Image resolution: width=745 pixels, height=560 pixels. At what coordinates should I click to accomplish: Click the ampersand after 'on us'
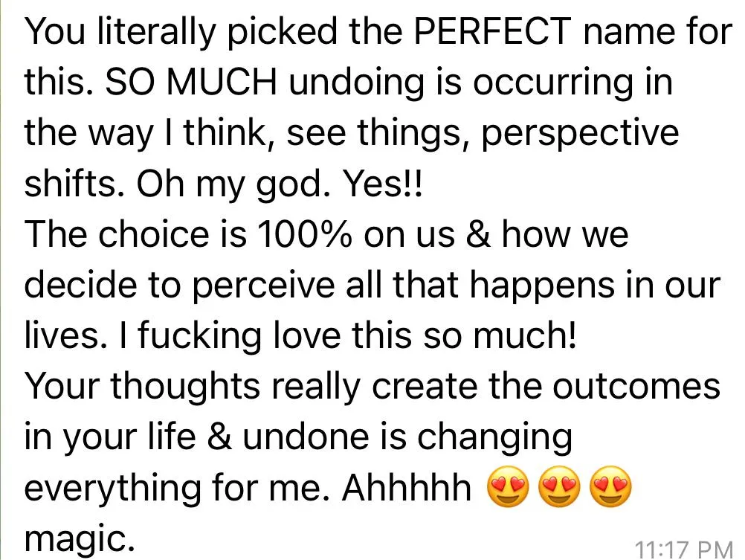[478, 234]
